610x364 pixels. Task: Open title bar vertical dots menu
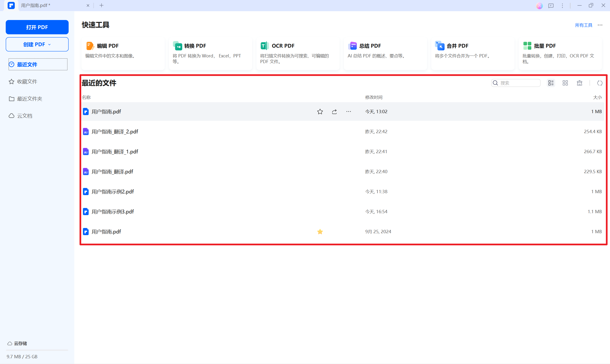(x=562, y=5)
